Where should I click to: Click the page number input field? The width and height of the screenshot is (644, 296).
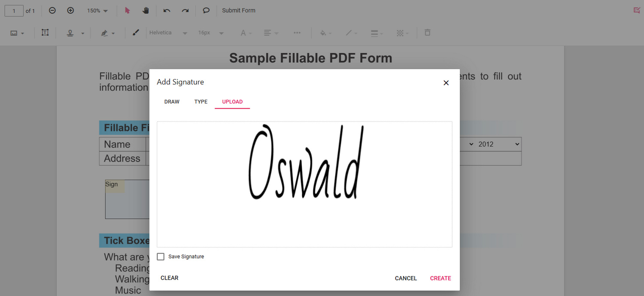tap(14, 11)
